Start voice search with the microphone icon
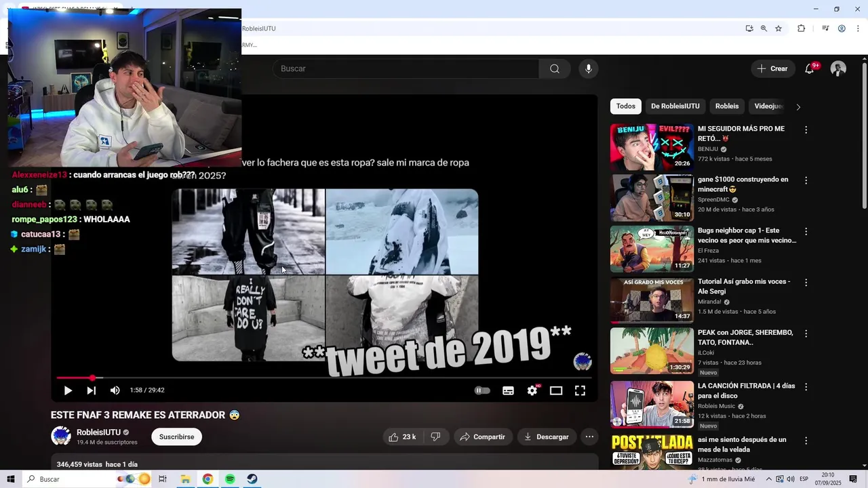 589,68
